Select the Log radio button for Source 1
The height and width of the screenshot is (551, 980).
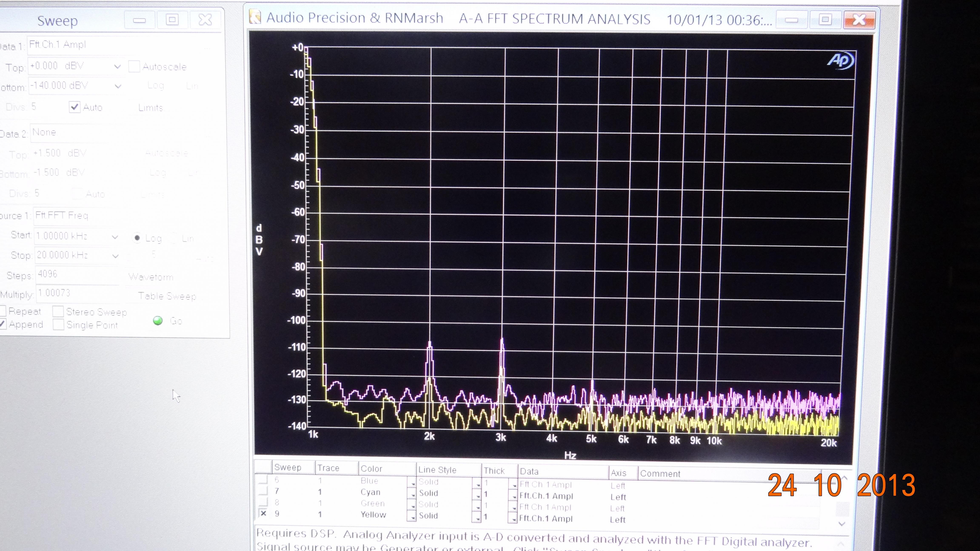[x=137, y=238]
